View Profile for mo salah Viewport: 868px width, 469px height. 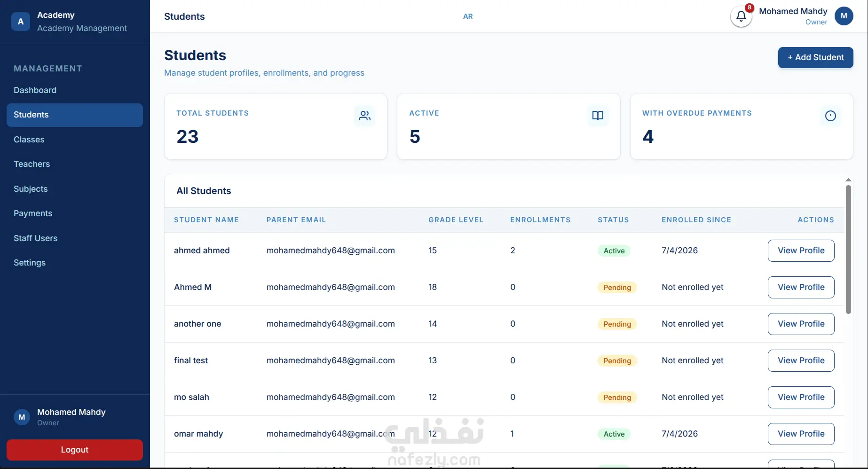801,397
